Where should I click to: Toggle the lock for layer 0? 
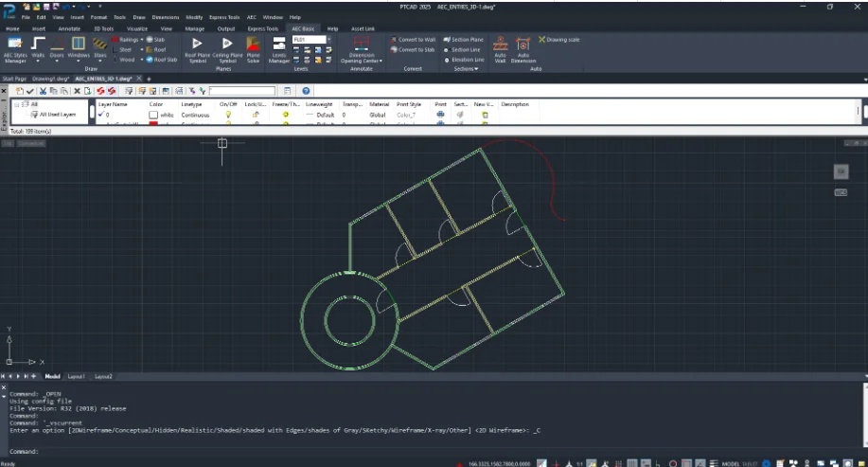[256, 115]
